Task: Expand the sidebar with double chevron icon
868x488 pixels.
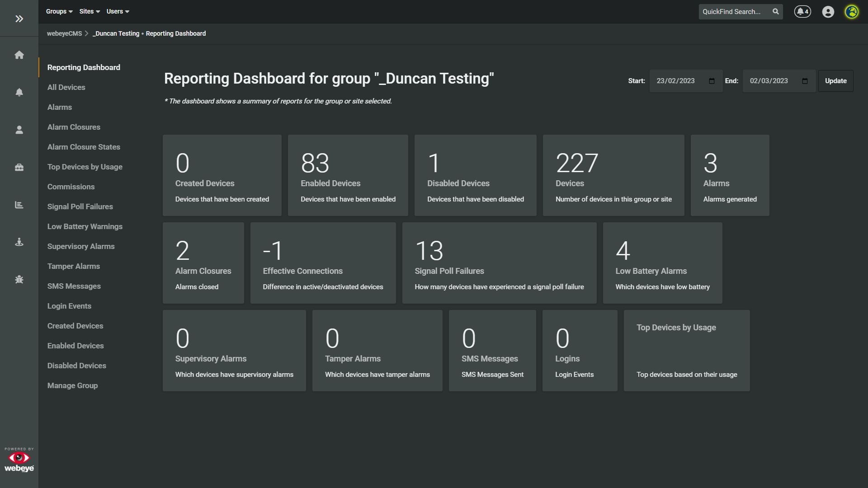Action: tap(19, 19)
